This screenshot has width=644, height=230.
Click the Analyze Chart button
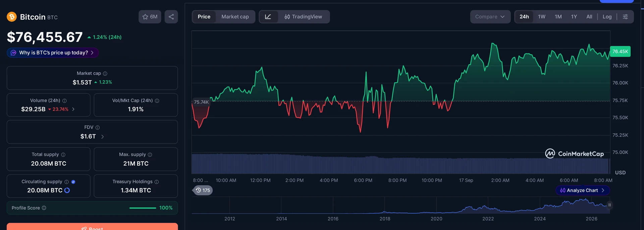583,190
